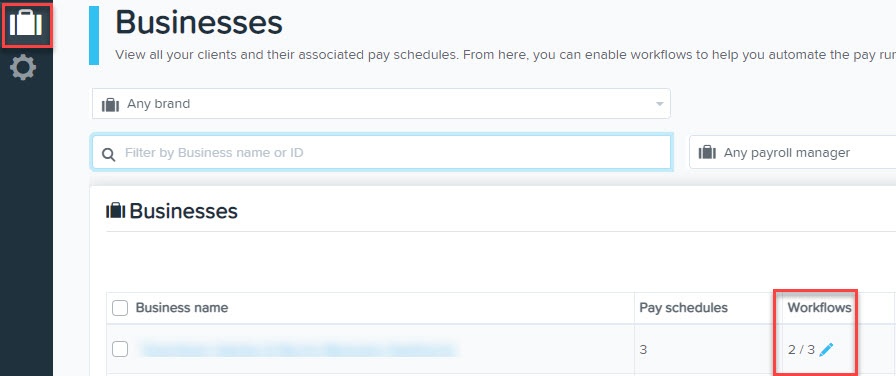Focus the Filter by Business name field

(381, 153)
